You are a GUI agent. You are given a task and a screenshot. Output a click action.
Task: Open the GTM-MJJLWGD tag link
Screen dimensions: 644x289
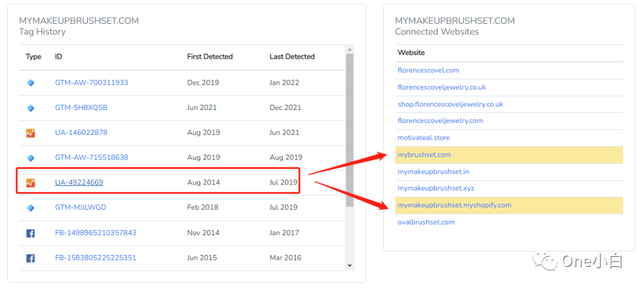(80, 207)
